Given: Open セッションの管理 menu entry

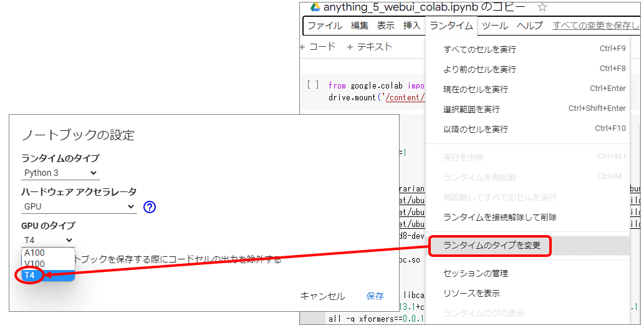Looking at the screenshot, I should (x=527, y=273).
